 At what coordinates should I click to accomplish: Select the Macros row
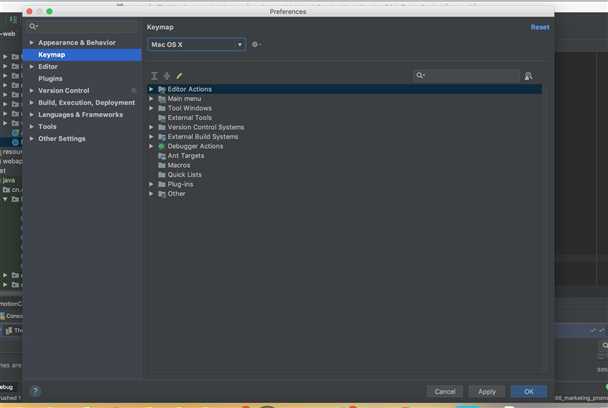345,165
